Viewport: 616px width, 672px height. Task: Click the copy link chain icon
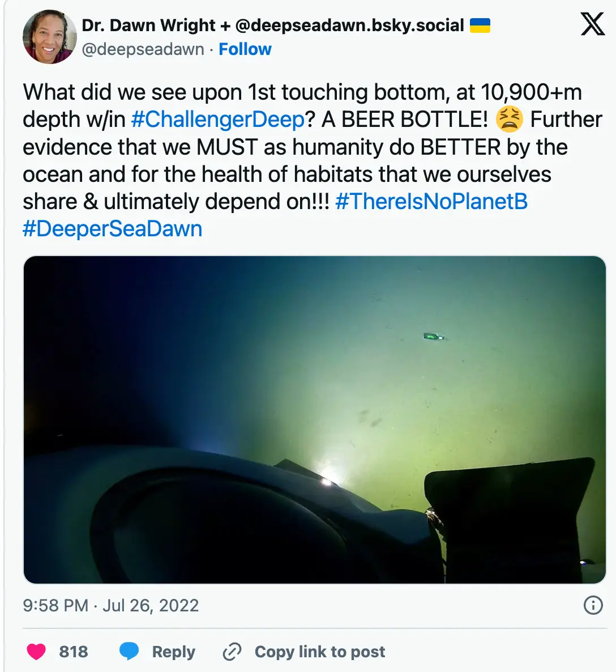click(232, 652)
